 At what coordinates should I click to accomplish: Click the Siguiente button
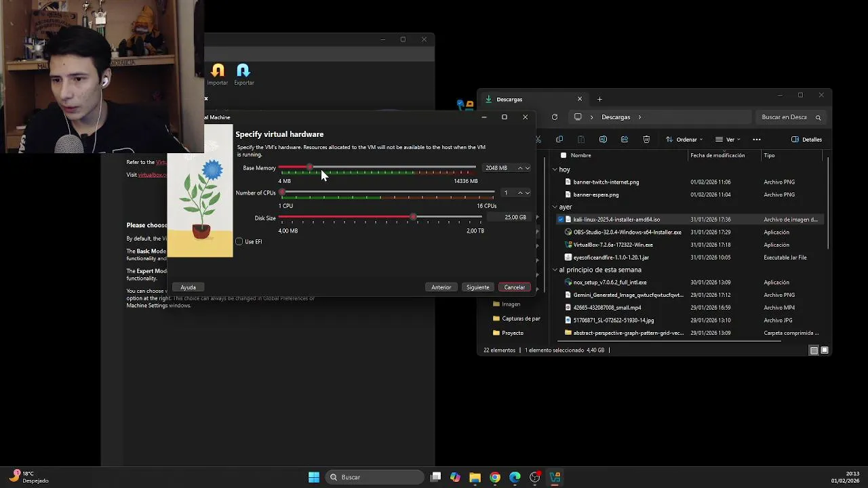click(477, 287)
